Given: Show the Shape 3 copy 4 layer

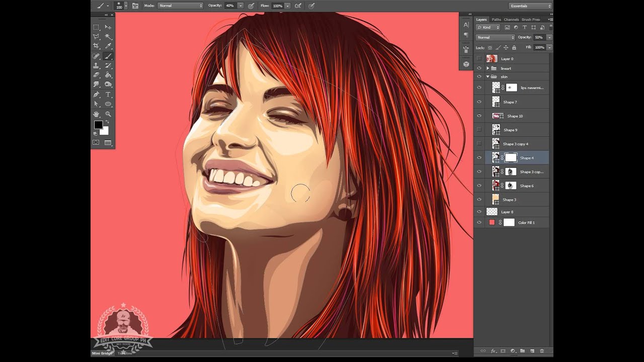Looking at the screenshot, I should [479, 144].
